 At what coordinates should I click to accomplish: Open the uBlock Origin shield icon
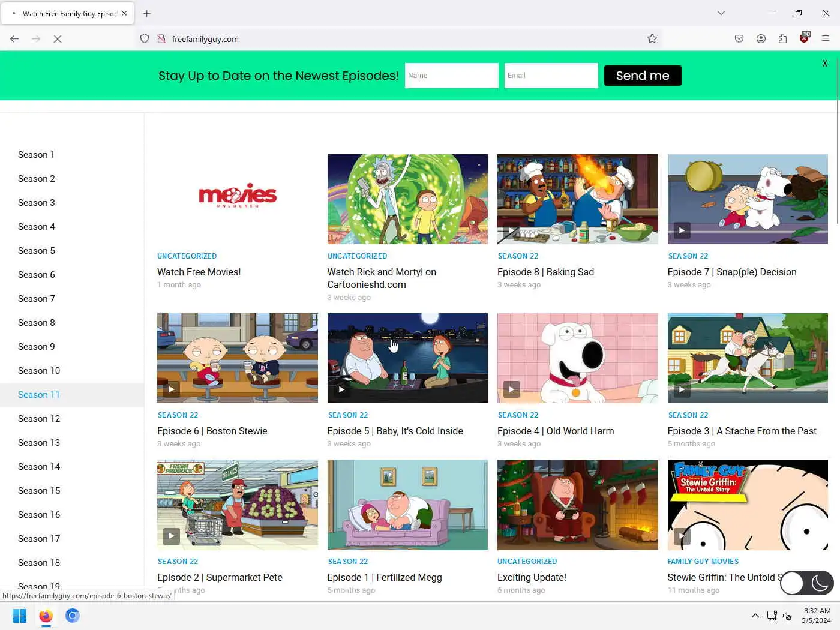804,38
